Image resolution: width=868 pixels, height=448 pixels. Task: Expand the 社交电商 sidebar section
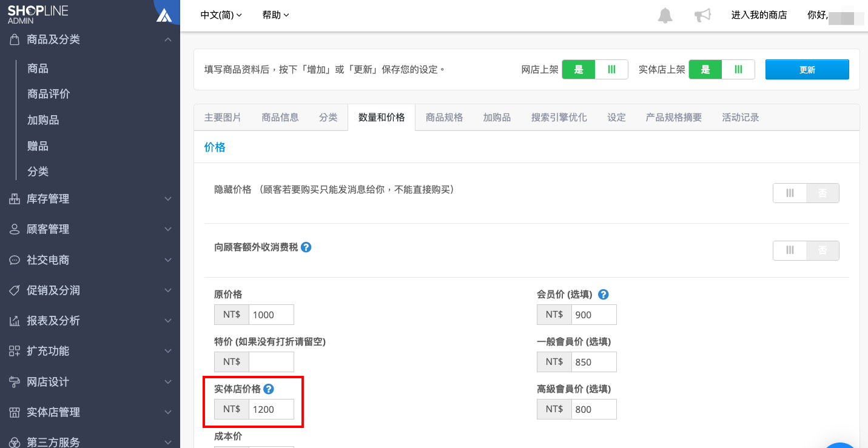click(168, 260)
